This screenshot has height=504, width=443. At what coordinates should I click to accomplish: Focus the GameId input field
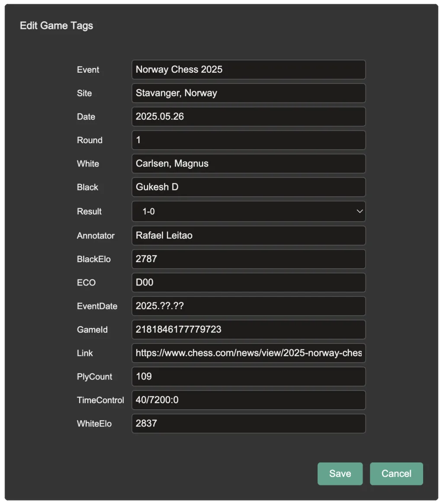pos(248,330)
